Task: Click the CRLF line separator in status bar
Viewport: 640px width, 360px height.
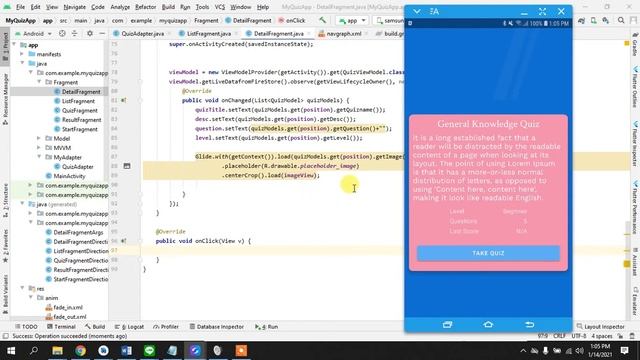Action: click(x=559, y=336)
